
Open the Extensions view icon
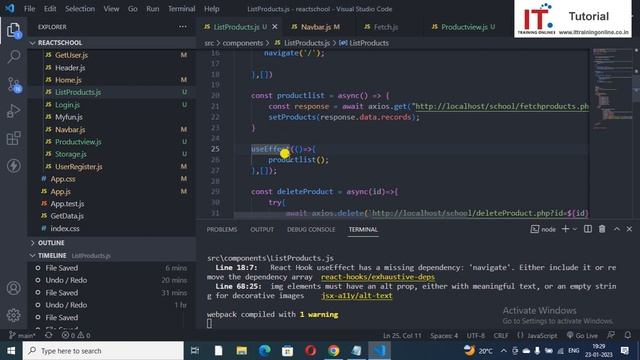[x=13, y=138]
